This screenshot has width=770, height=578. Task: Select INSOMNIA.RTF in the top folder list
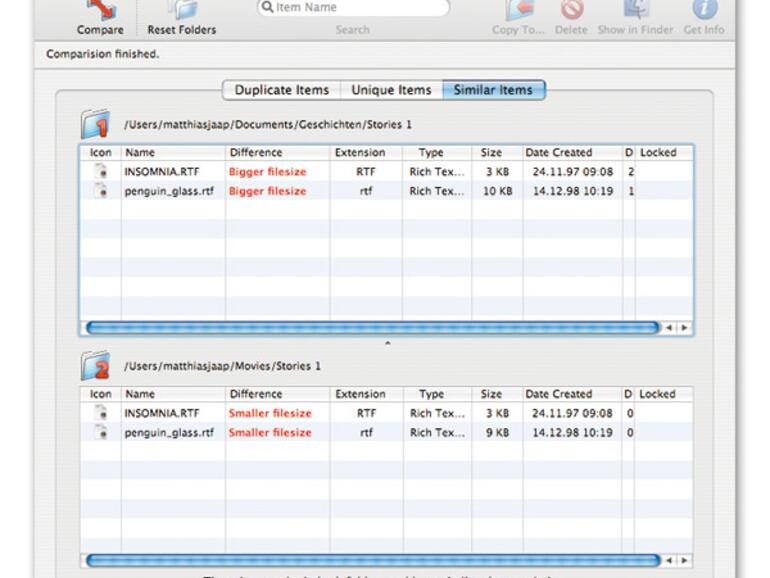click(162, 172)
